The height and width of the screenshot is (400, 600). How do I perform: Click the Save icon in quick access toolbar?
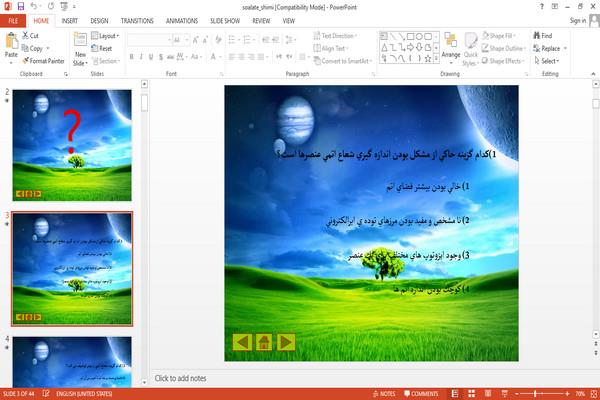(21, 7)
